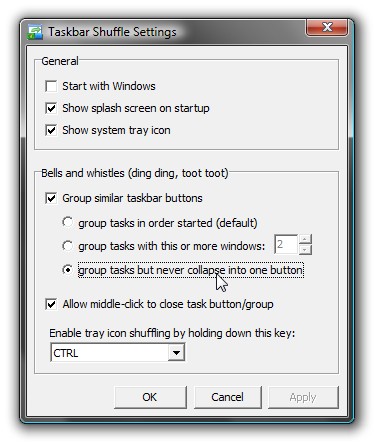
Task: Toggle Show system tray icon checkbox
Action: 51,130
